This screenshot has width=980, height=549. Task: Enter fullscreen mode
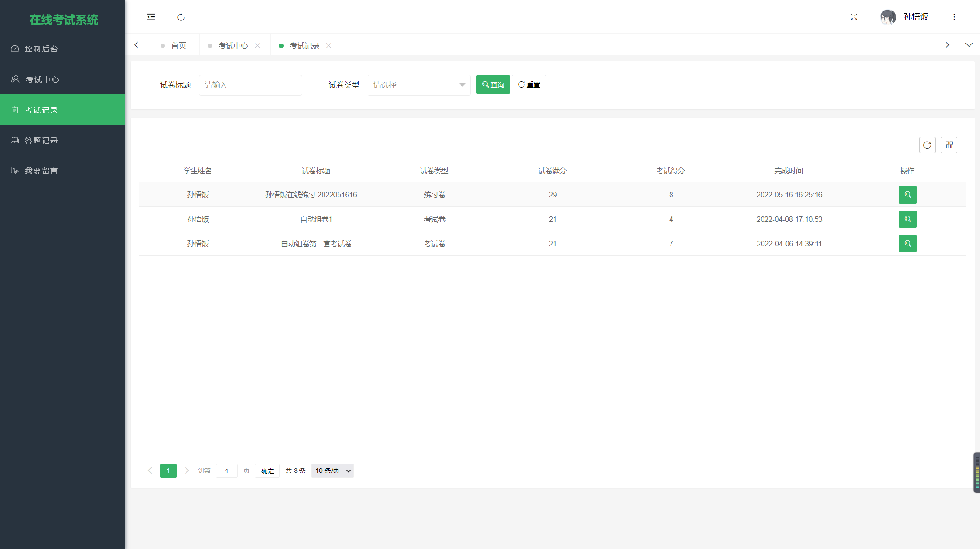pos(853,17)
